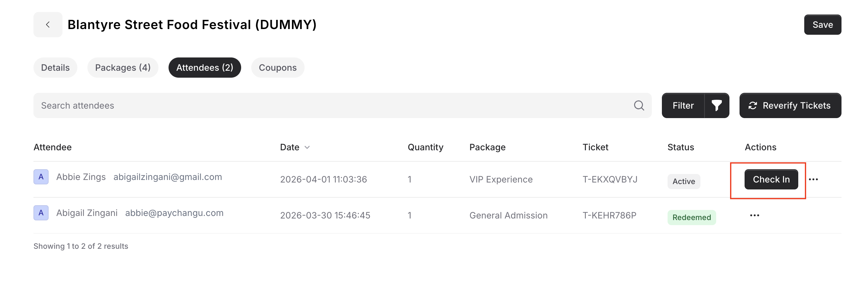Click the back arrow beside the event title
The height and width of the screenshot is (281, 868).
coord(48,25)
